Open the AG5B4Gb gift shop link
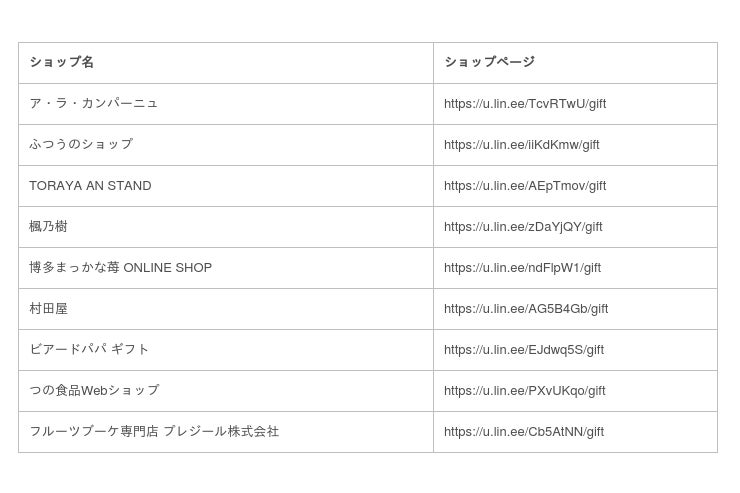The width and height of the screenshot is (740, 493). (x=526, y=309)
